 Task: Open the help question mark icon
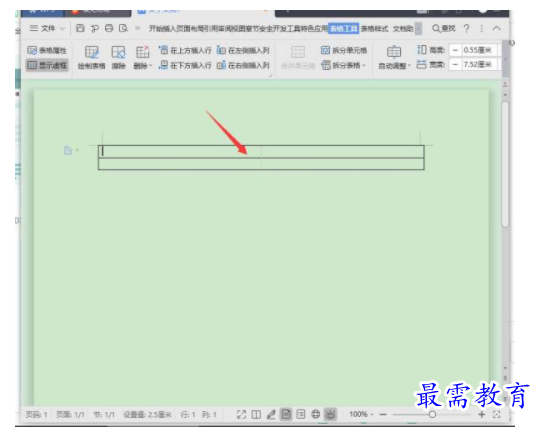click(x=466, y=28)
